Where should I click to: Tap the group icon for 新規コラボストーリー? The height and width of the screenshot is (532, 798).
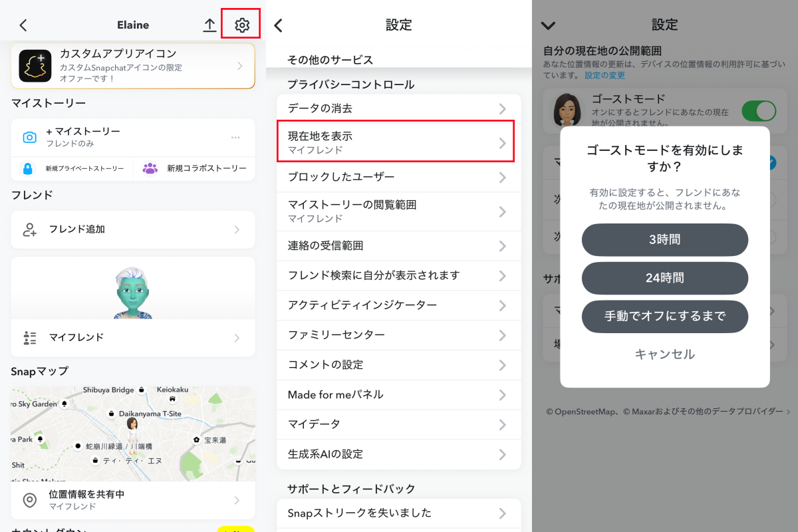150,168
